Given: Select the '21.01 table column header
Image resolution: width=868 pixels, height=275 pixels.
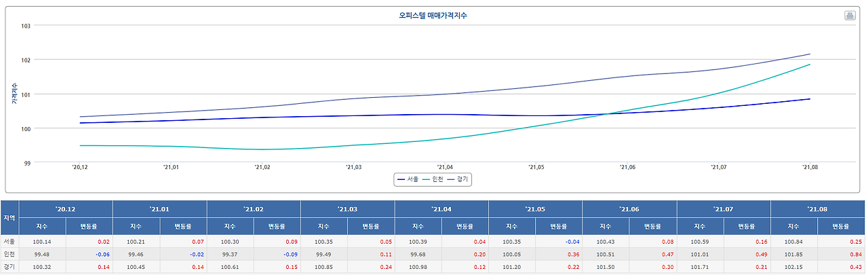Looking at the screenshot, I should click(159, 208).
